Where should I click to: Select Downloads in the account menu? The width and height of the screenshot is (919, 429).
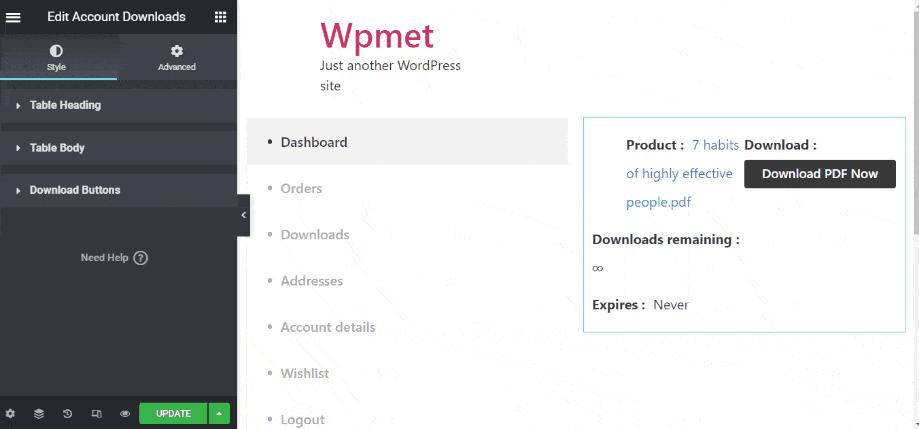click(x=315, y=235)
